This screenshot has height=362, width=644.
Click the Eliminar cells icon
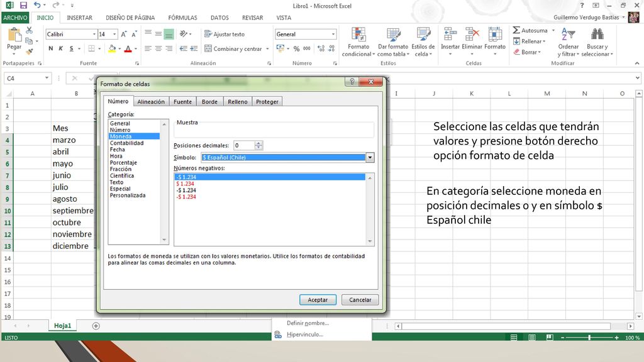[x=472, y=34]
